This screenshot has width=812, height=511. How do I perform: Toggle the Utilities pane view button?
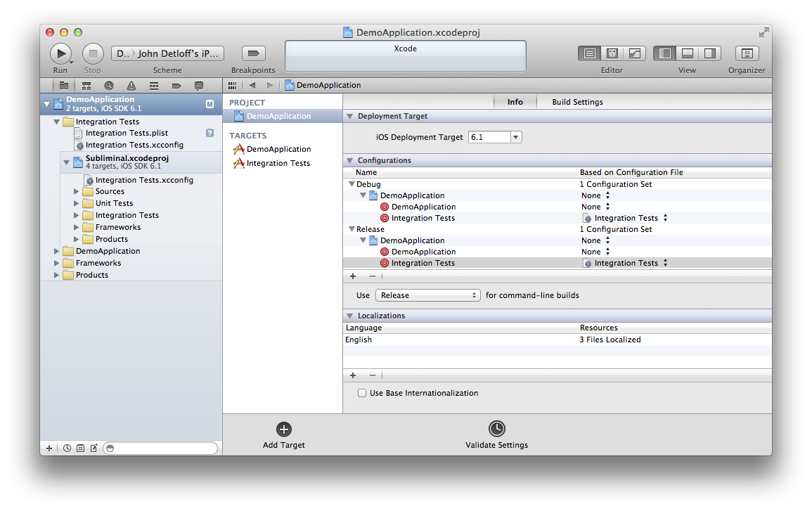click(709, 53)
